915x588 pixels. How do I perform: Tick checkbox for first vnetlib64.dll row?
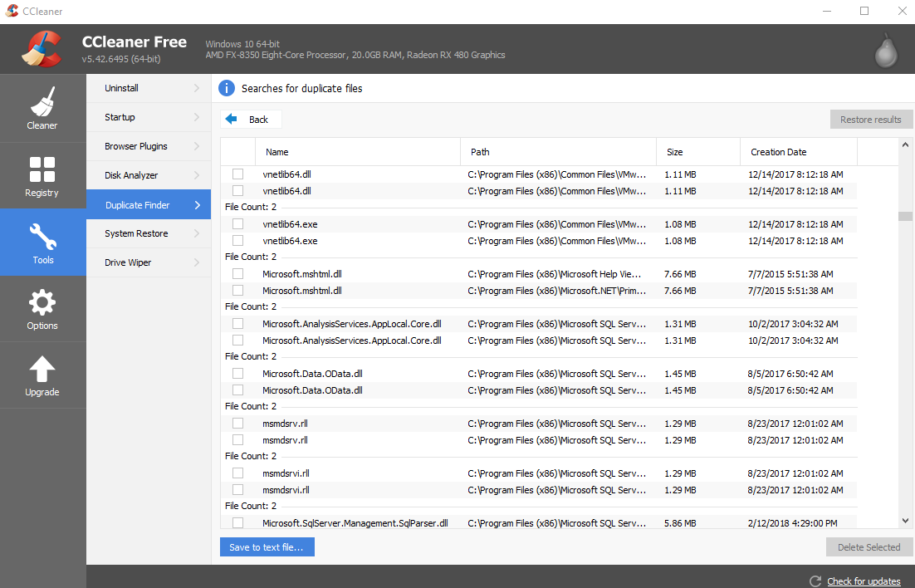[237, 174]
